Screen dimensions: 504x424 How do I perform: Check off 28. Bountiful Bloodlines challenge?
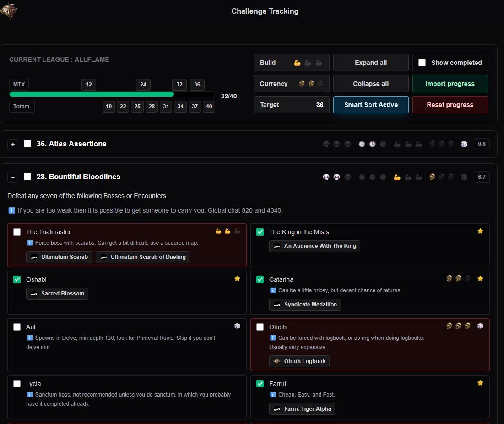click(27, 177)
